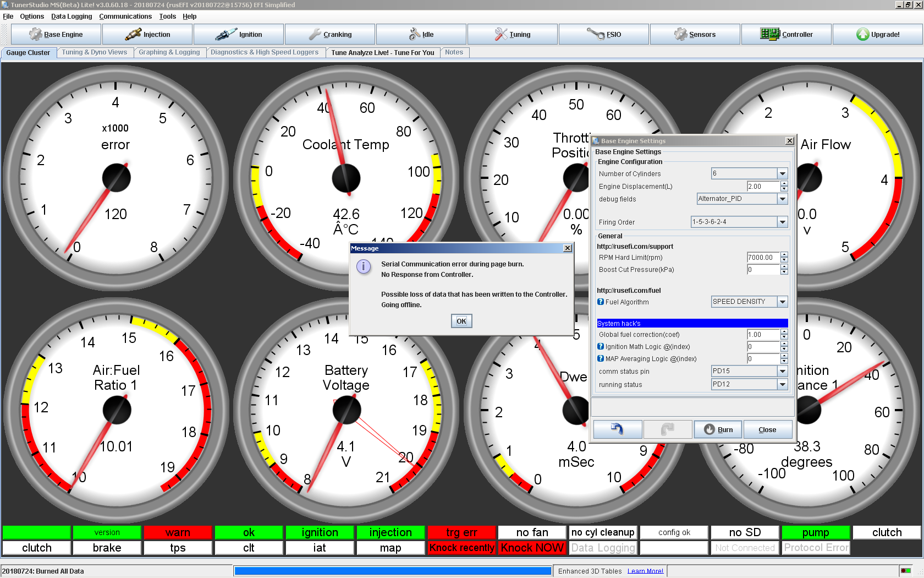Click the green injection indicator
The height and width of the screenshot is (578, 924).
(391, 532)
